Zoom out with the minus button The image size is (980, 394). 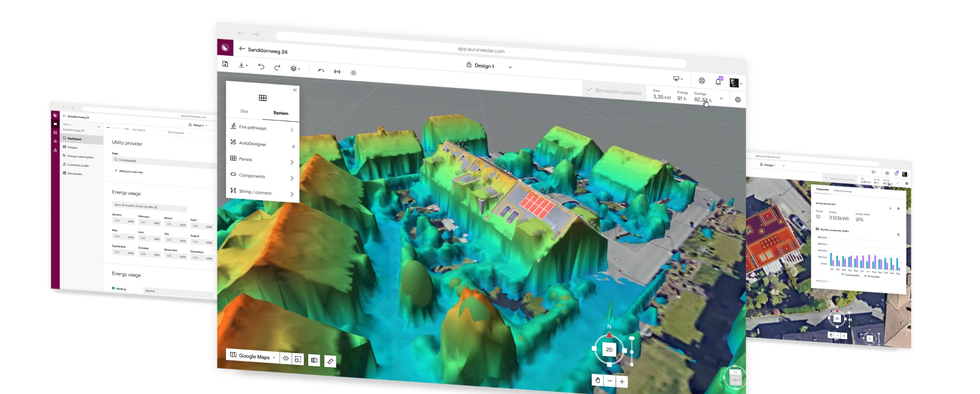(x=609, y=381)
